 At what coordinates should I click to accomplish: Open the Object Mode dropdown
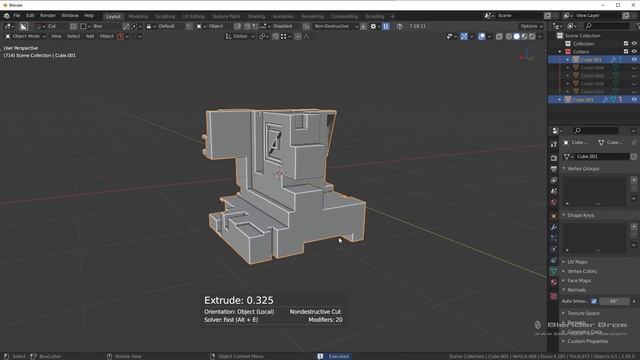(x=25, y=36)
